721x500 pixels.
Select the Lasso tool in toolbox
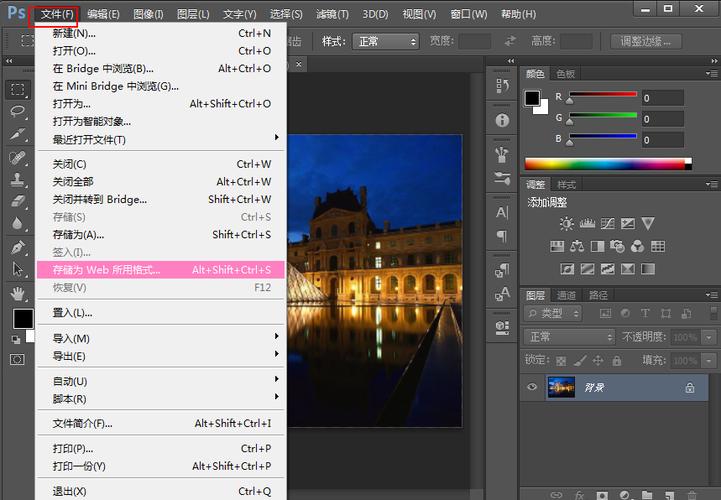point(18,112)
